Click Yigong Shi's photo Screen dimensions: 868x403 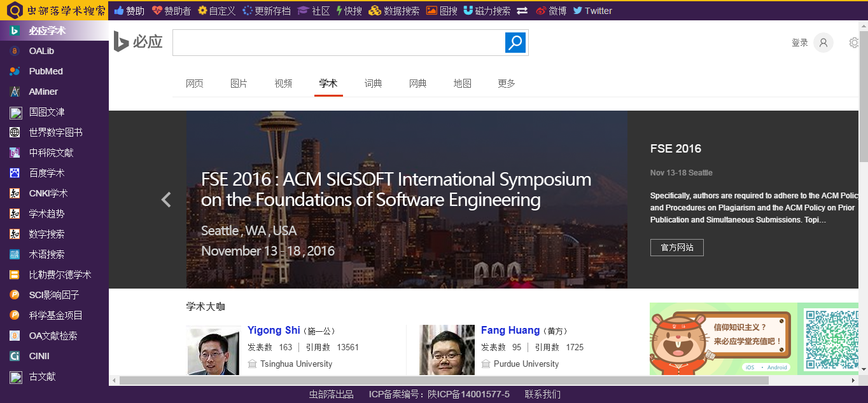coord(214,350)
